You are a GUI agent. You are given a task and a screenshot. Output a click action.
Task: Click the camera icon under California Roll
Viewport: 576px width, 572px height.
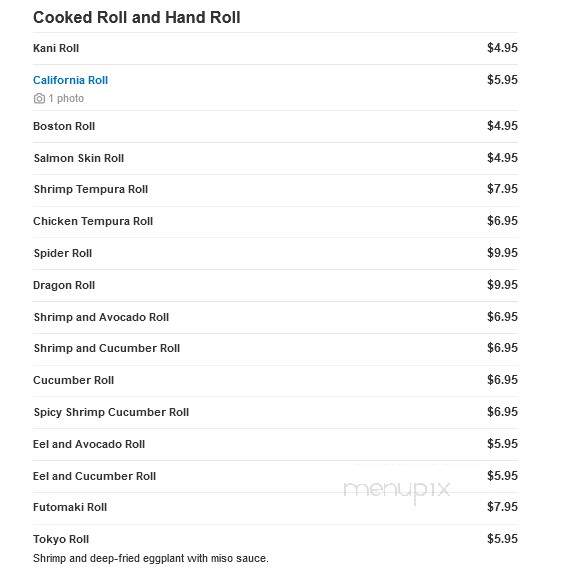tap(39, 98)
